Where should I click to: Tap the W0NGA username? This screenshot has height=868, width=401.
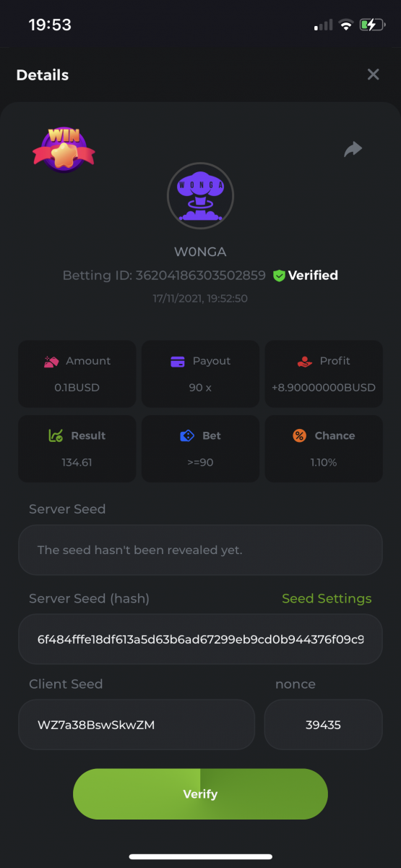click(x=200, y=252)
